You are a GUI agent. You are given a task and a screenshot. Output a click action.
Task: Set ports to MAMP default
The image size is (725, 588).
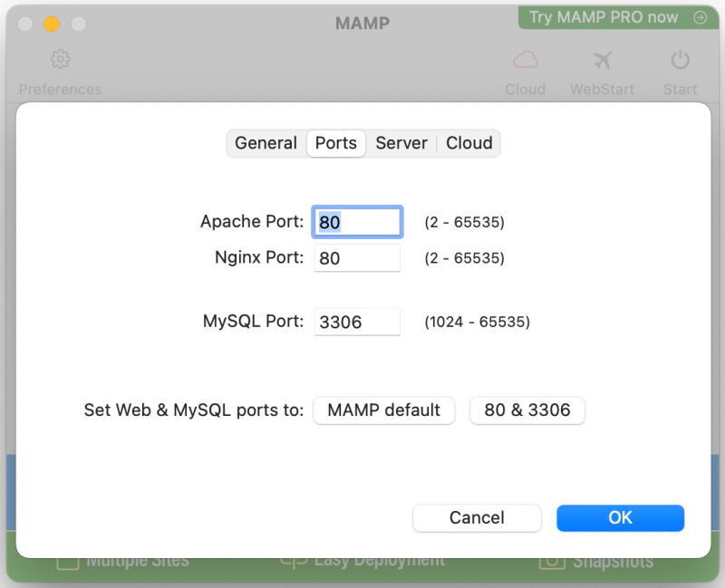coord(383,410)
